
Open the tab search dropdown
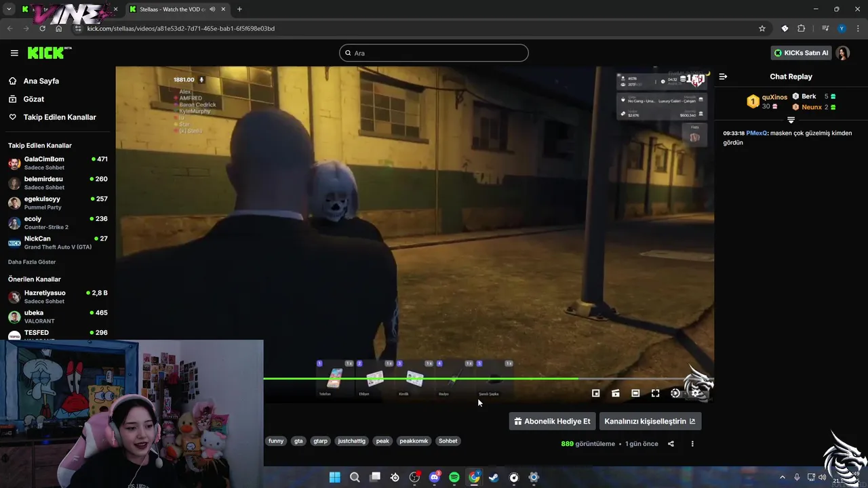pyautogui.click(x=9, y=9)
